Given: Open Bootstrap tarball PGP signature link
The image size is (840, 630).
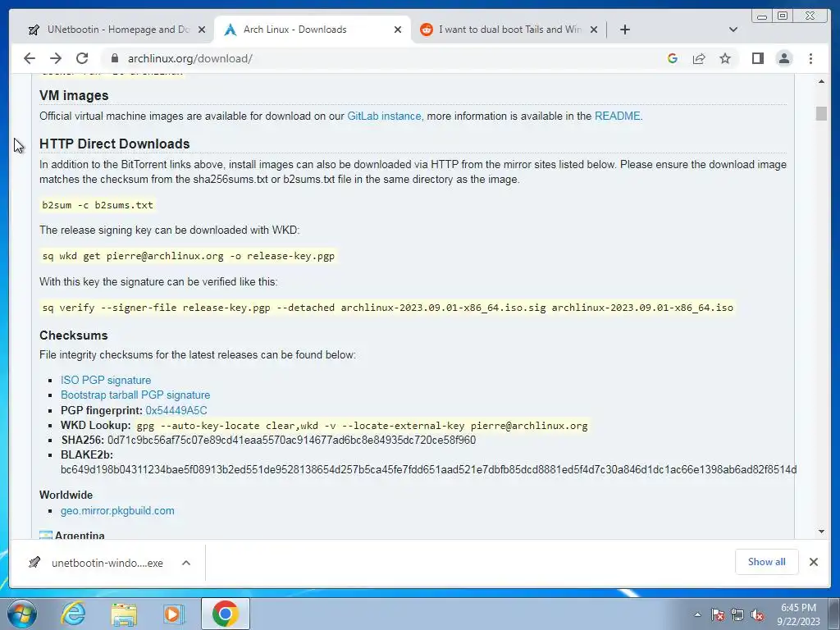Looking at the screenshot, I should click(135, 395).
